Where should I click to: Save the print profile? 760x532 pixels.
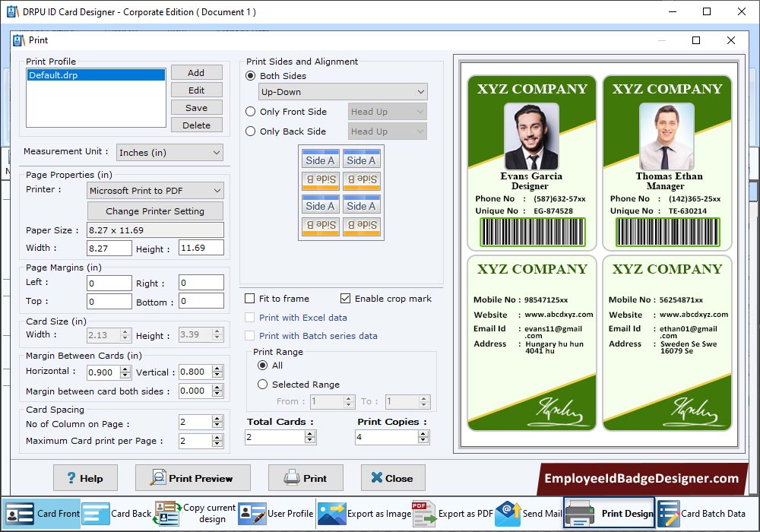[196, 108]
